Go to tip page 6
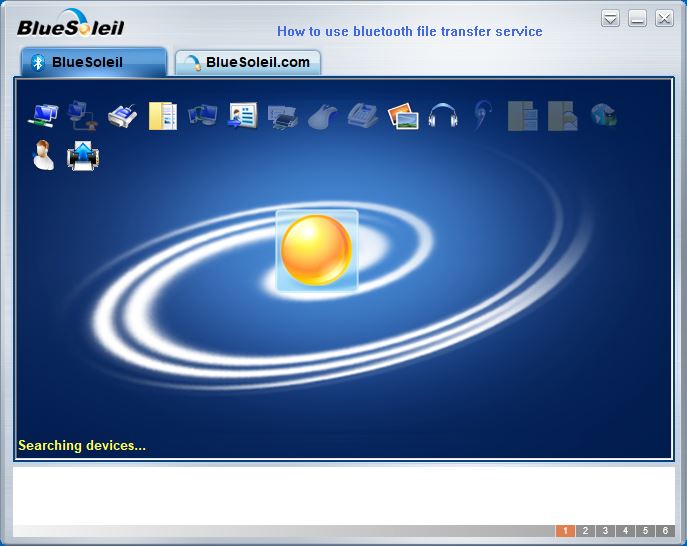This screenshot has height=546, width=687. pyautogui.click(x=666, y=531)
